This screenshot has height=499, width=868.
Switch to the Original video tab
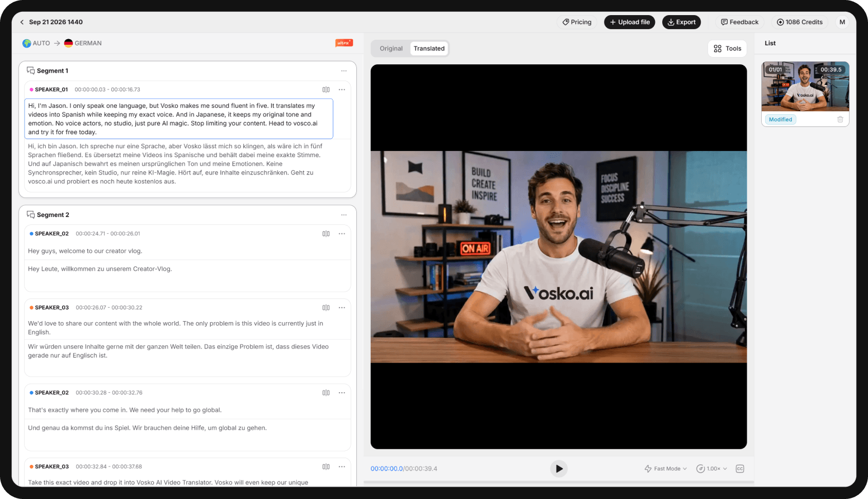click(391, 49)
